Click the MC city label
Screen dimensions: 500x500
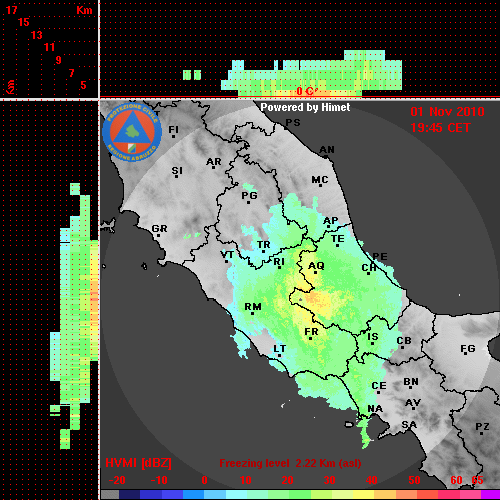320,180
